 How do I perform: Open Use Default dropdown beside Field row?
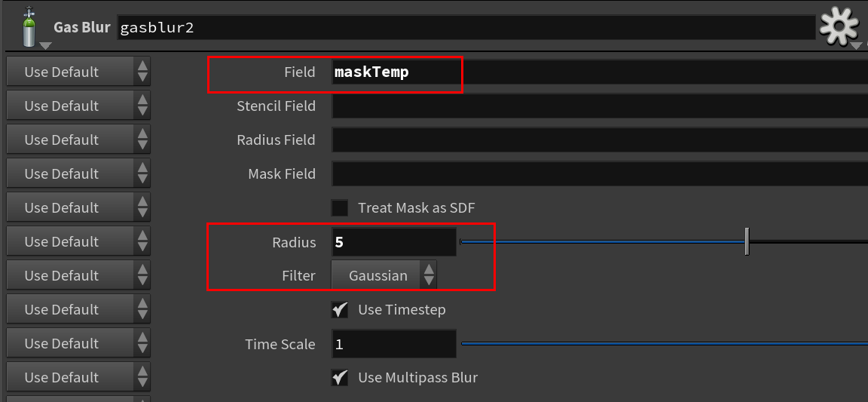[78, 72]
